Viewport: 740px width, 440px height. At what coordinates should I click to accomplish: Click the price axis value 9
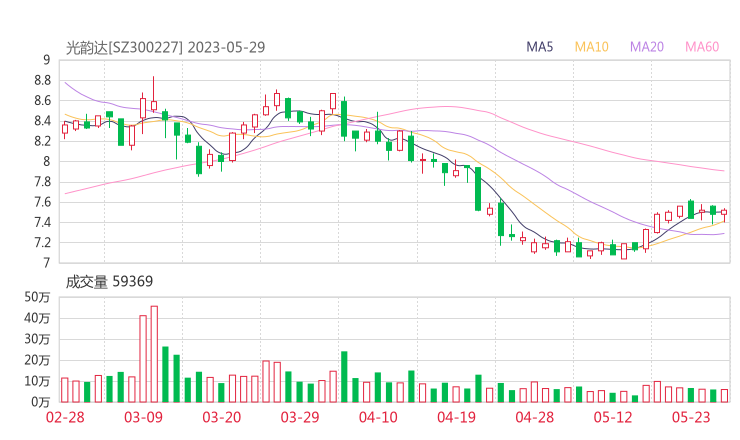click(x=46, y=60)
